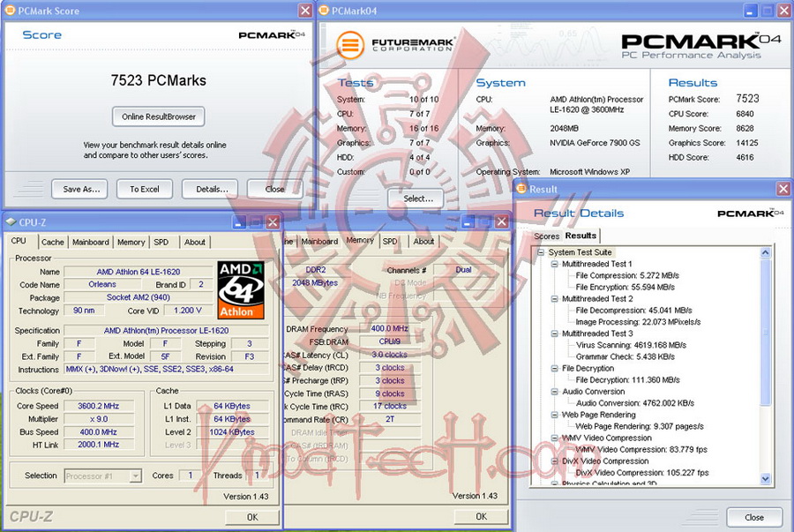Open the Mainboard tab in left CPU-Z
794x532 pixels.
pos(91,242)
